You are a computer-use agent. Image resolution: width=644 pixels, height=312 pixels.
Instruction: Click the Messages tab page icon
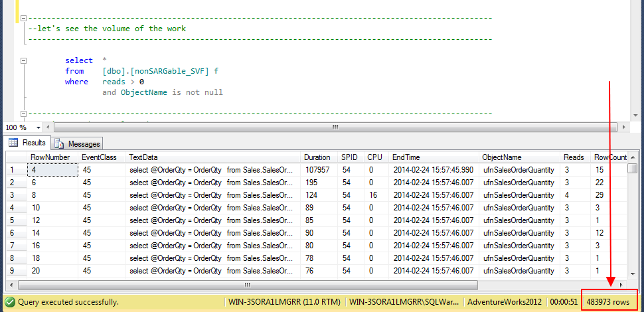(x=60, y=143)
